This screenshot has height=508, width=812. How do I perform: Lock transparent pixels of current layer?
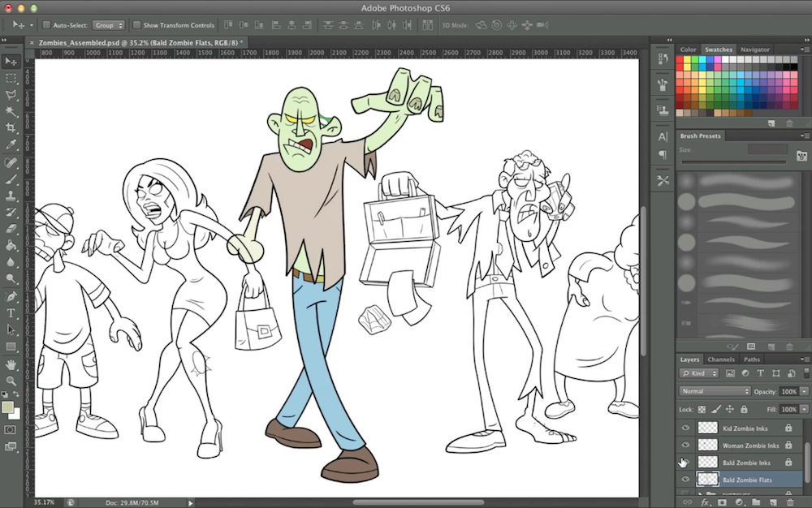point(703,409)
